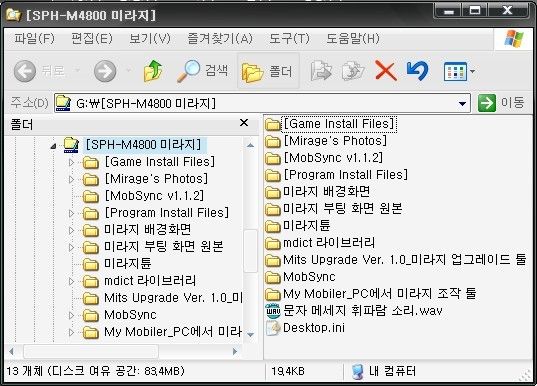This screenshot has width=537, height=386.
Task: Click My Mobiler_PC에서 folder icon in file list
Action: point(273,294)
